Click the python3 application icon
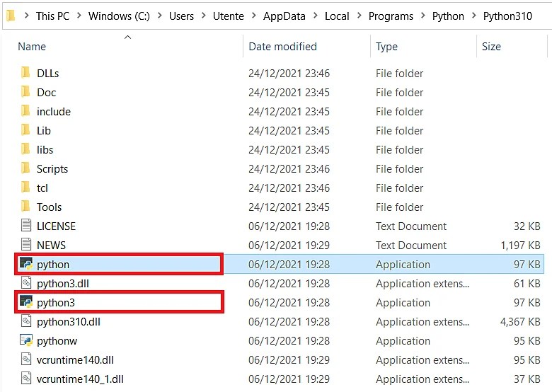 [26, 302]
